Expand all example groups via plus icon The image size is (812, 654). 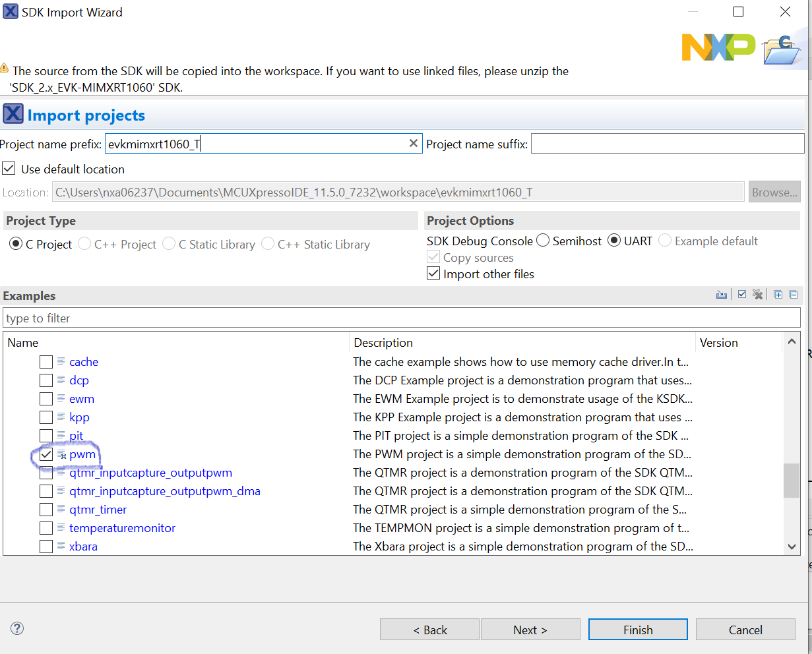pos(778,295)
